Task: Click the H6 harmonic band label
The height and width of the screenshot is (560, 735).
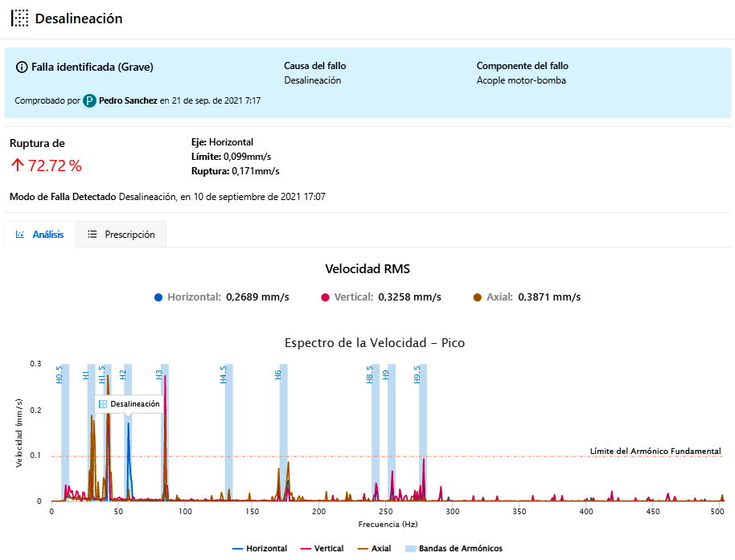Action: click(278, 375)
